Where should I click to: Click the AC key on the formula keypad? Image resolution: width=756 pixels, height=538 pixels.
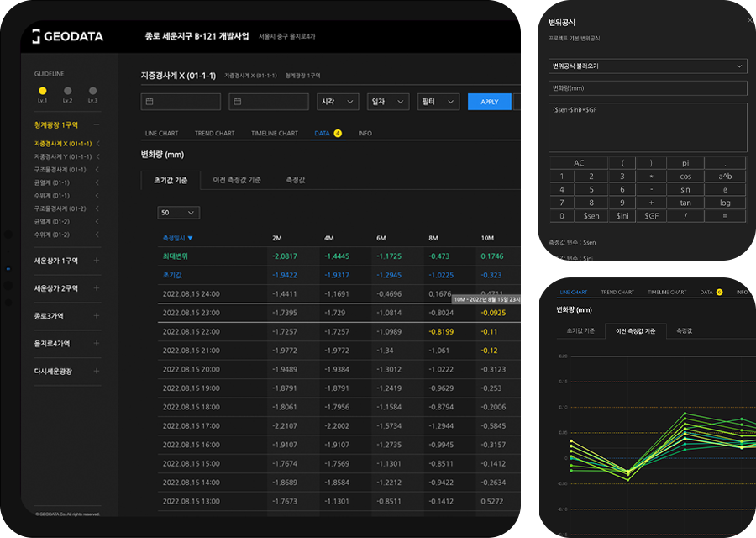[579, 163]
